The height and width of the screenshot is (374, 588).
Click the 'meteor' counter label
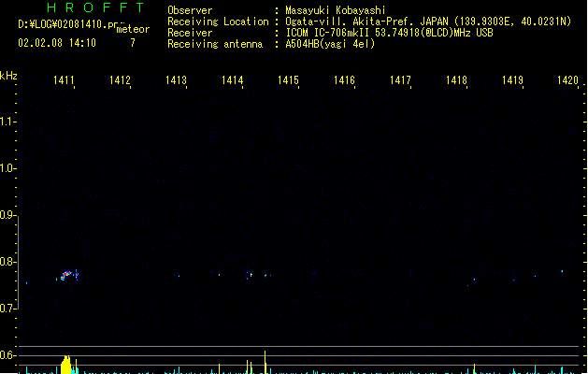(x=133, y=29)
